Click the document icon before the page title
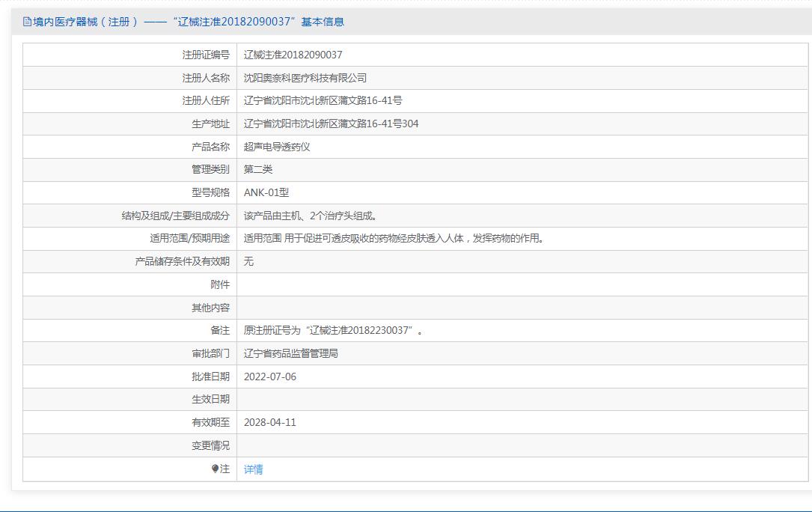Image resolution: width=812 pixels, height=512 pixels. (27, 22)
